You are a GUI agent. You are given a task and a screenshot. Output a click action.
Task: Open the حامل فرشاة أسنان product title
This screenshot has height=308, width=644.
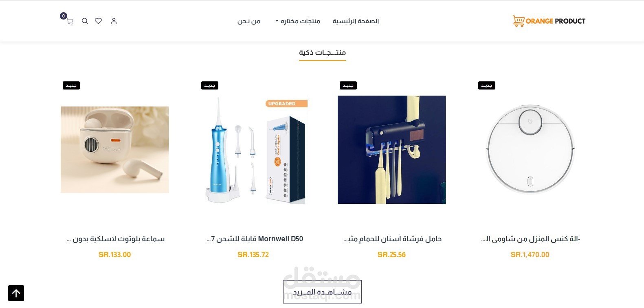point(392,239)
